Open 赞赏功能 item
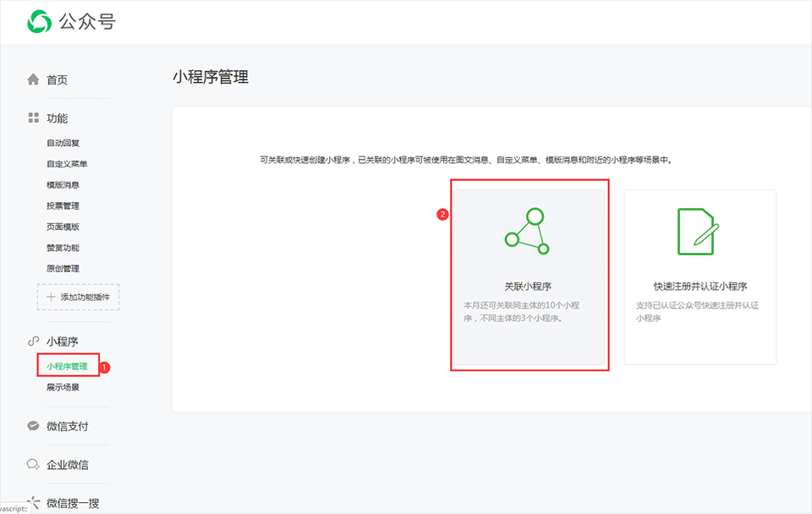 63,248
